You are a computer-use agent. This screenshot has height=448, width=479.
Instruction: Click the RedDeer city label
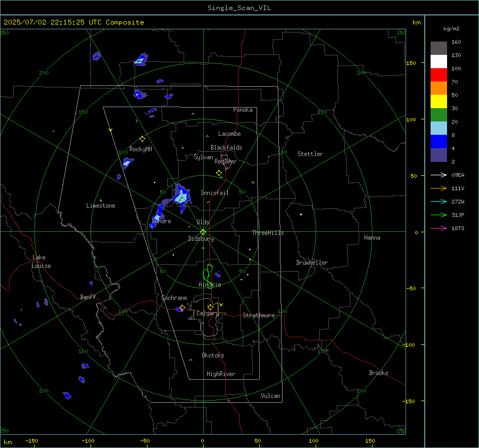tap(226, 161)
